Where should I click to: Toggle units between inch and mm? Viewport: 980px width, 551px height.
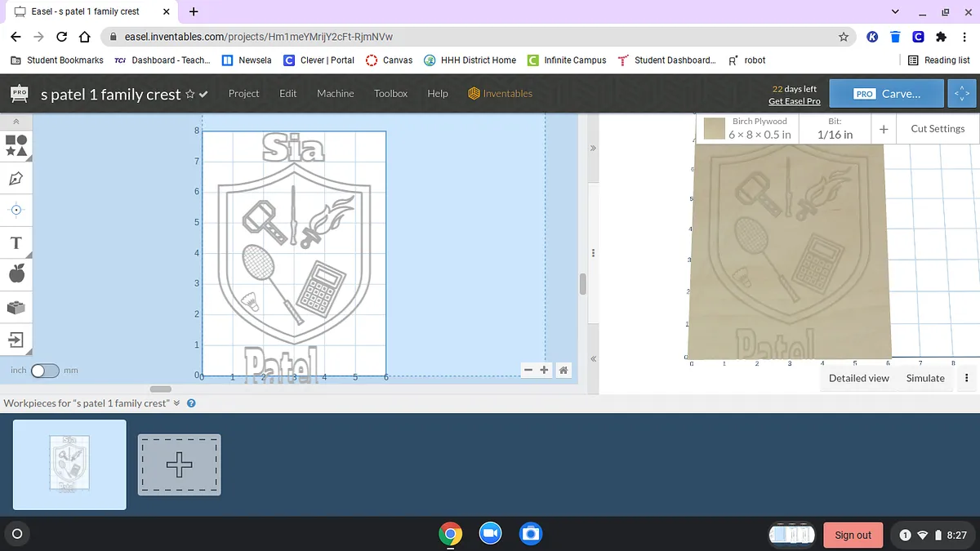tap(45, 371)
